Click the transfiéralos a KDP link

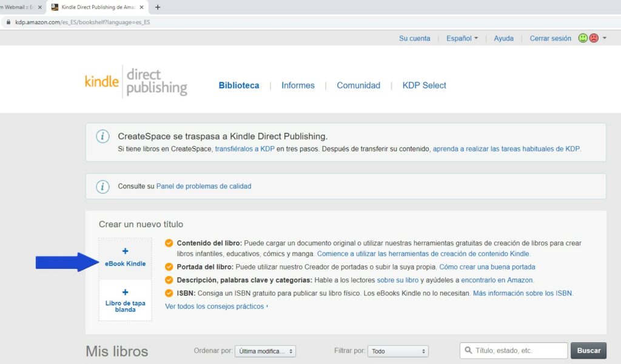[244, 149]
